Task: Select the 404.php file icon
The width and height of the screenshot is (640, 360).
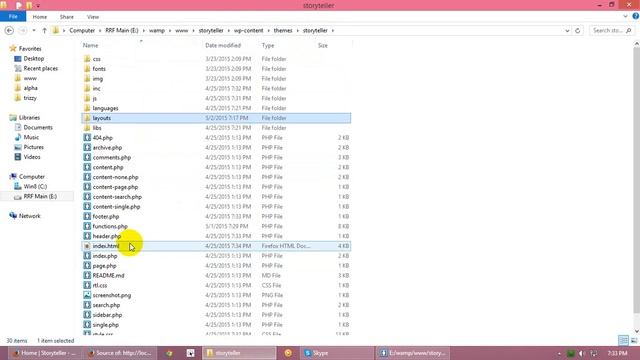Action: tap(87, 138)
